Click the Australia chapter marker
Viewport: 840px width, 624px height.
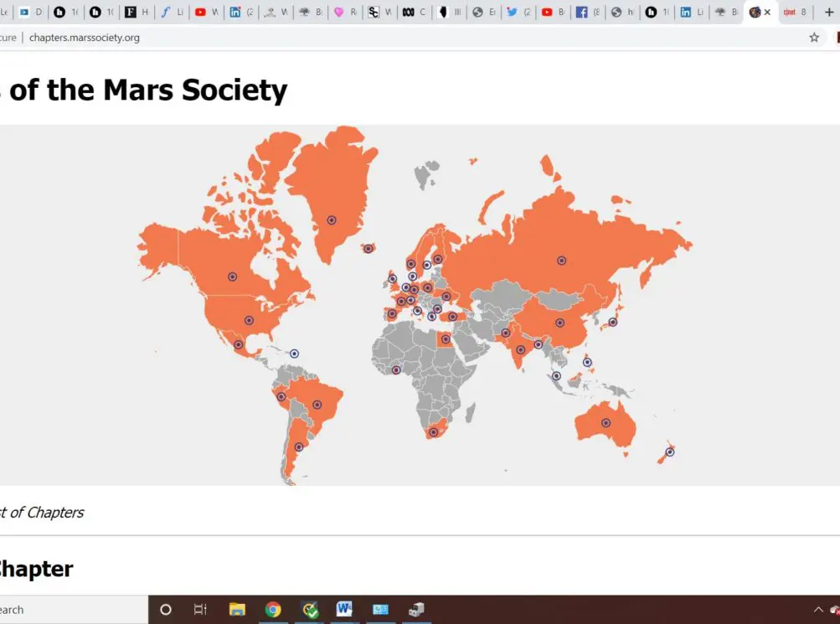coord(606,423)
